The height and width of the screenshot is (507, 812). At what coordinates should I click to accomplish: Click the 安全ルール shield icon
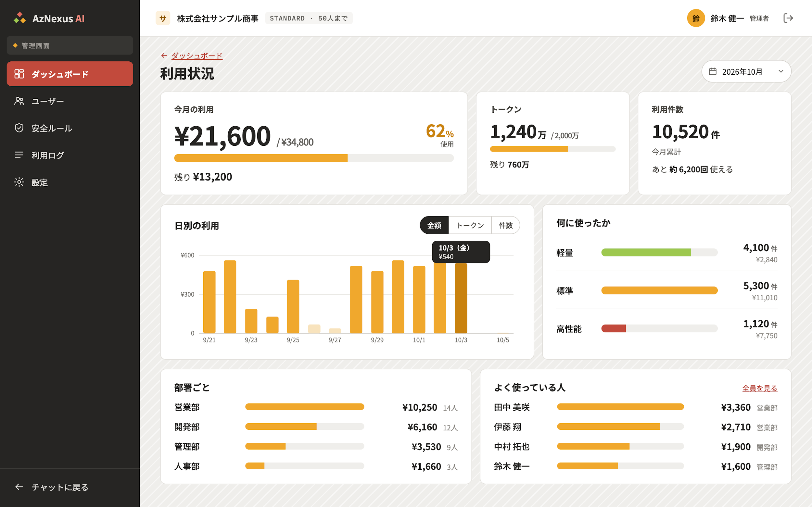tap(19, 128)
